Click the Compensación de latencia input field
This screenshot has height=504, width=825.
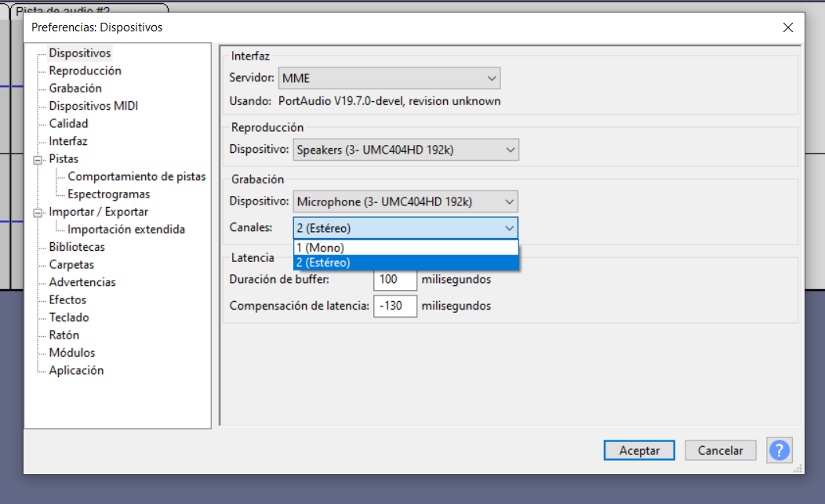394,306
